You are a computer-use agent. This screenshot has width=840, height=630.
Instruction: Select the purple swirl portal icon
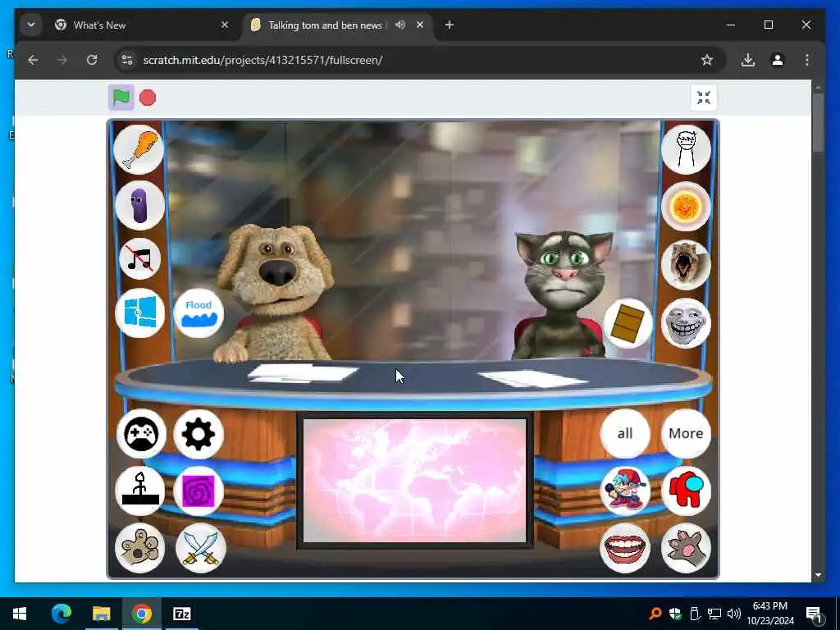[199, 491]
